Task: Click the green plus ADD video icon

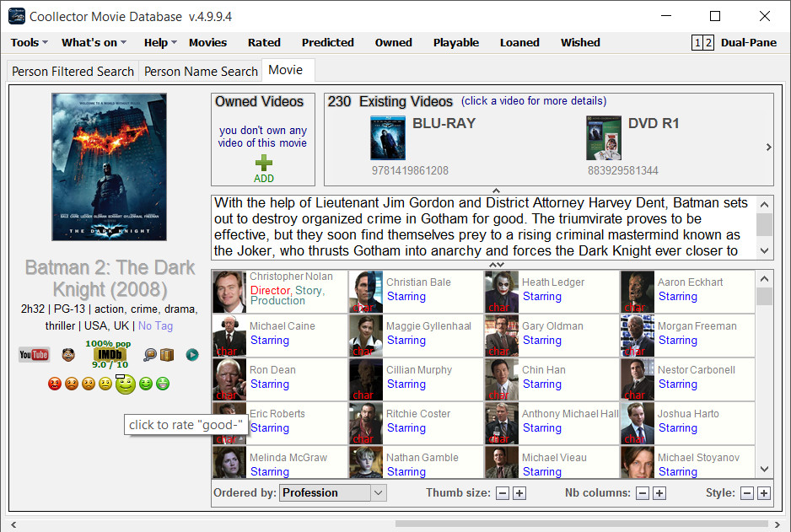Action: click(x=263, y=164)
